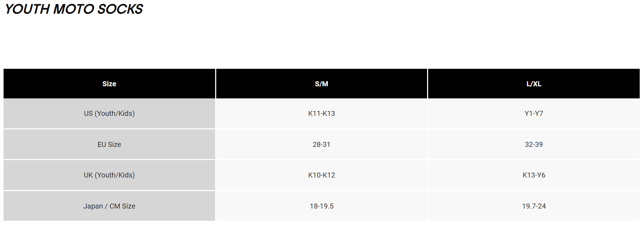The width and height of the screenshot is (644, 226).
Task: Click the YOUTH MOTO SOCKS heading
Action: pyautogui.click(x=73, y=9)
